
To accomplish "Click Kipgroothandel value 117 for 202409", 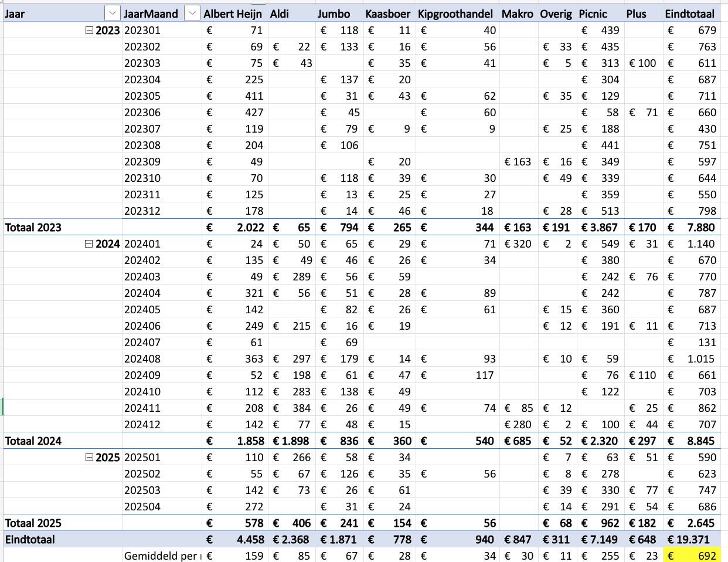I will click(485, 375).
